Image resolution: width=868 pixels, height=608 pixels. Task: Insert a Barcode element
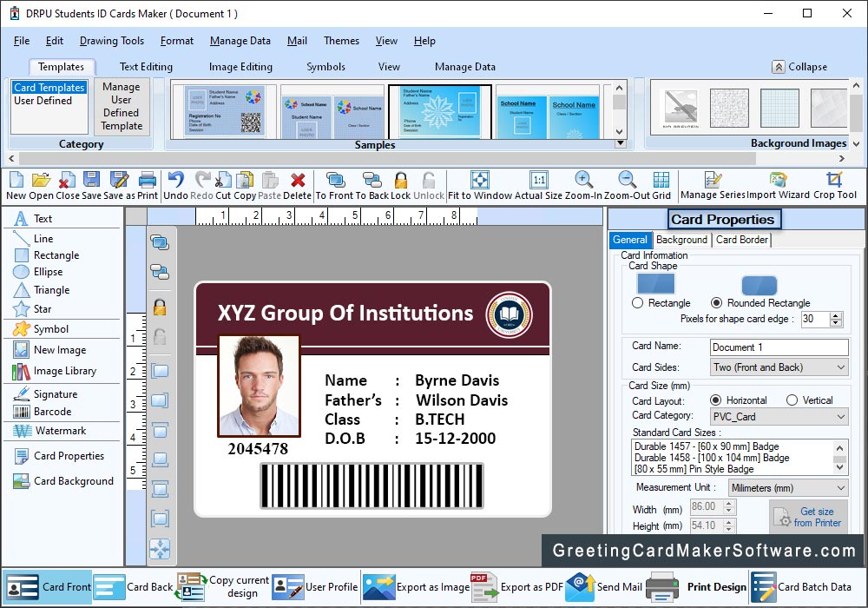click(x=43, y=412)
